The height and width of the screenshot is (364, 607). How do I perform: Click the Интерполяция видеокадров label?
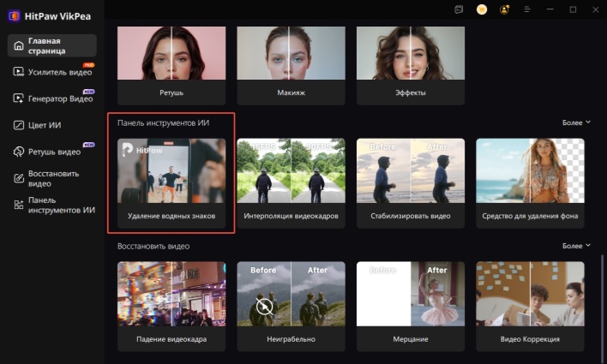point(291,216)
